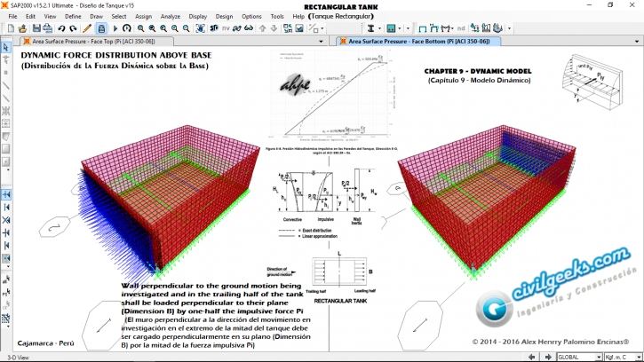
Task: Choose the Draw Rectangular Area tool
Action: (x=5, y=149)
